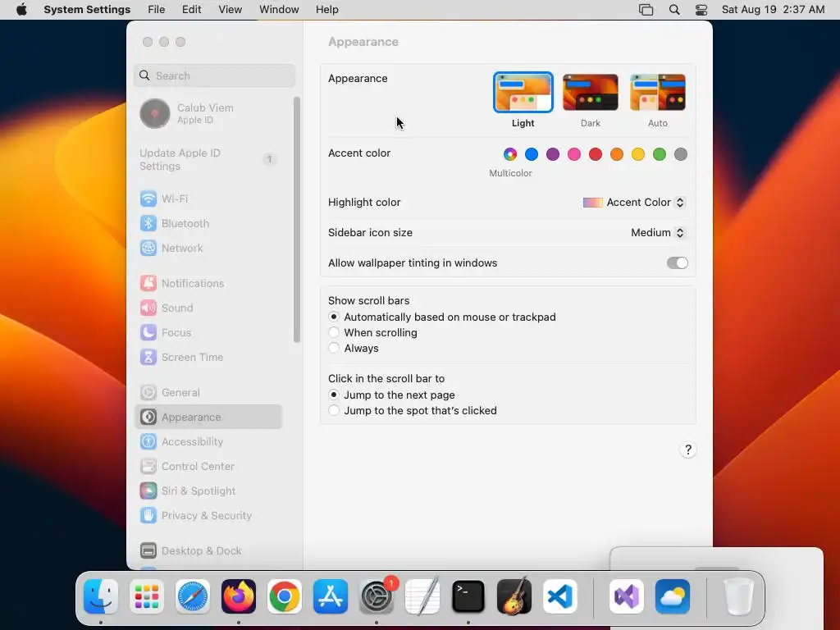Choose Green accent color
This screenshot has height=630, width=840.
click(x=660, y=154)
